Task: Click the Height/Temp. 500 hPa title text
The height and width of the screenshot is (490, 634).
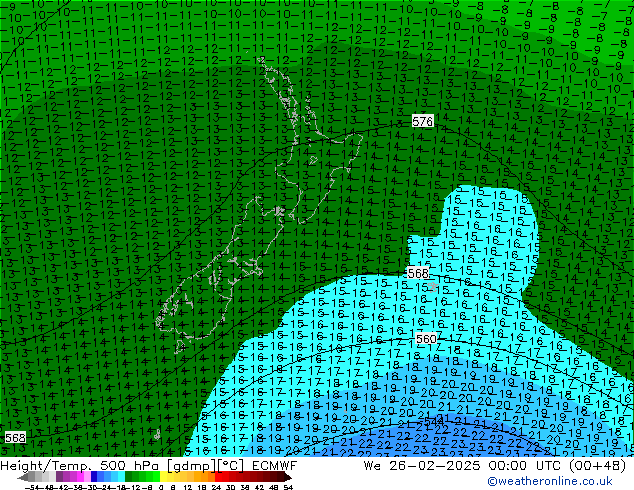Action: pos(82,465)
